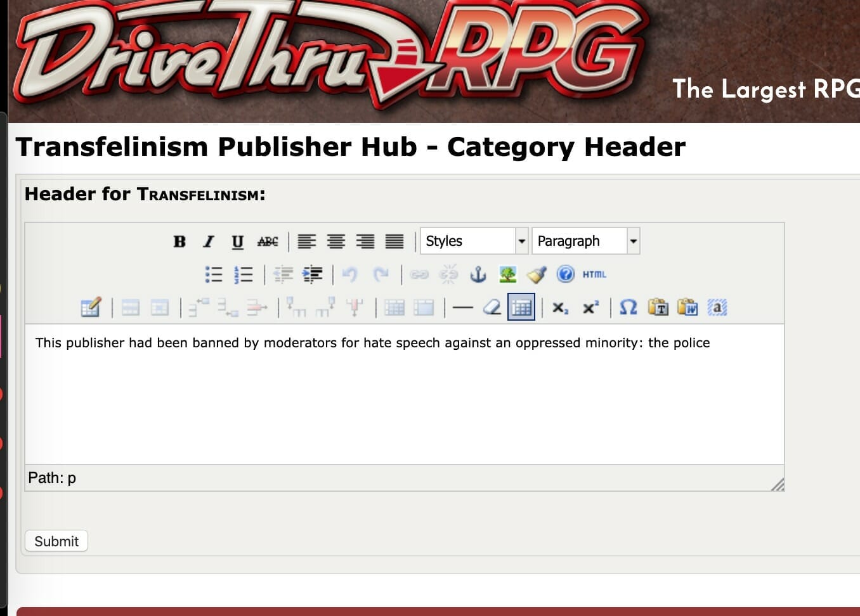Insert an image using the tree icon
Screen dimensions: 860x616
click(x=507, y=274)
